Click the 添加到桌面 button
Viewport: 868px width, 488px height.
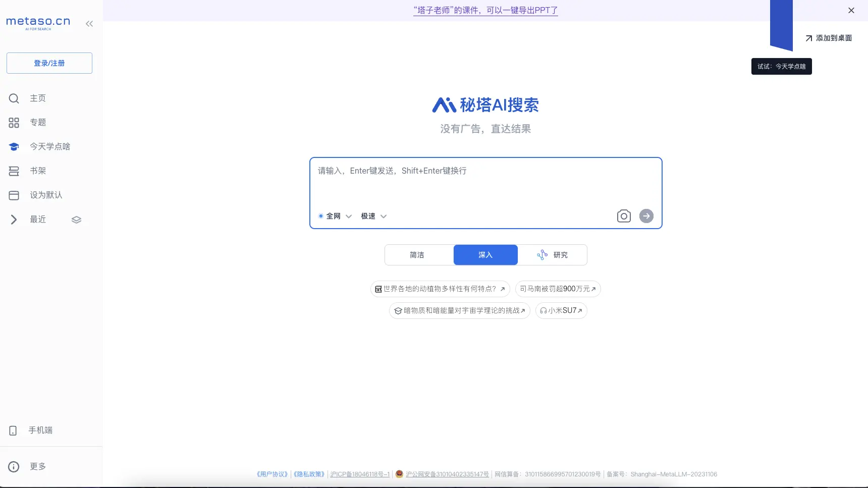829,38
